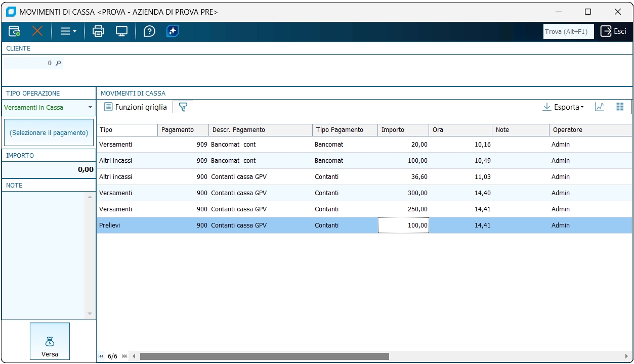
Task: Expand the Esporta dropdown
Action: click(x=563, y=107)
